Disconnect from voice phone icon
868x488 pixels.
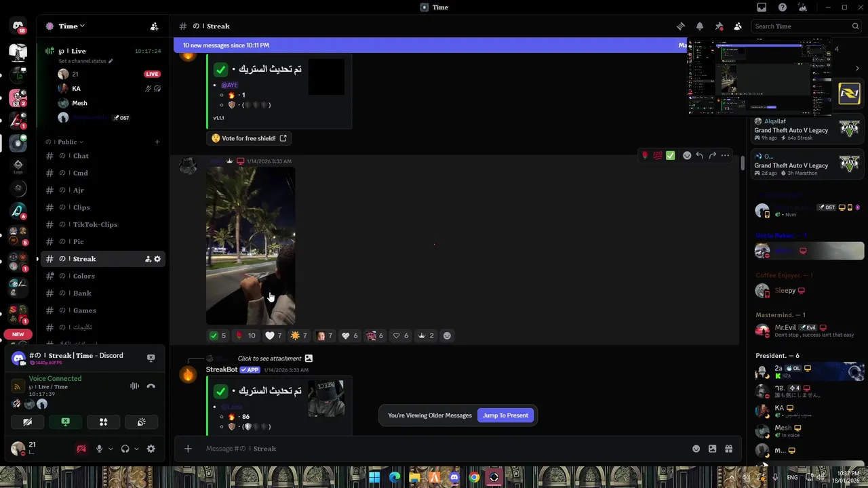click(151, 386)
